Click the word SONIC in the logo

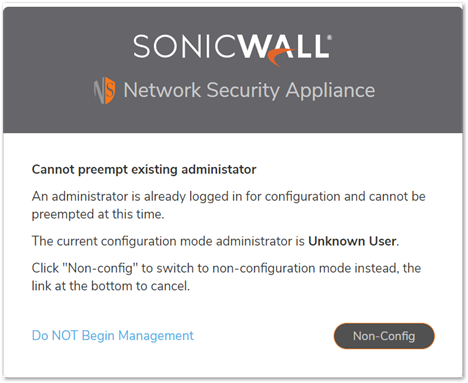186,46
